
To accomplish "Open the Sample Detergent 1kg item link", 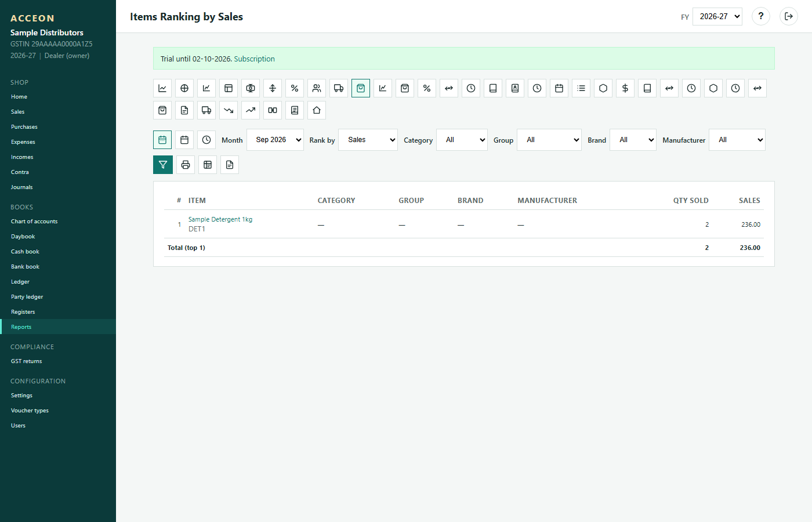I will 220,219.
